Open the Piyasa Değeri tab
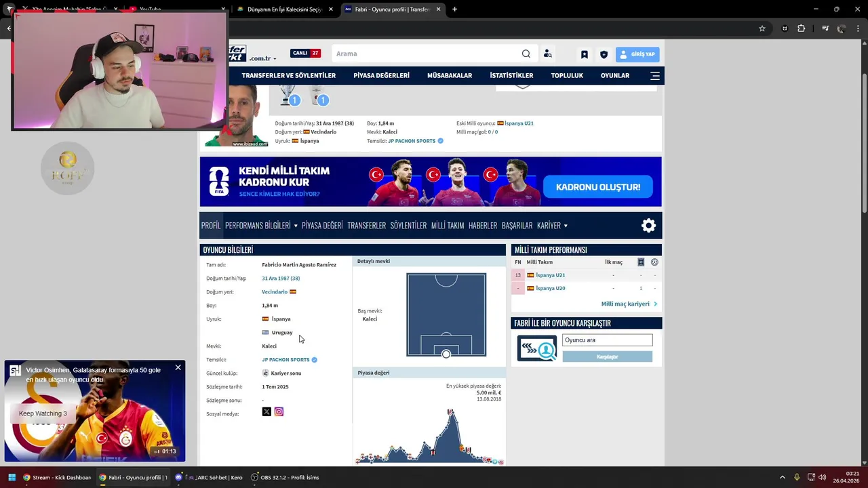This screenshot has height=488, width=868. 322,226
